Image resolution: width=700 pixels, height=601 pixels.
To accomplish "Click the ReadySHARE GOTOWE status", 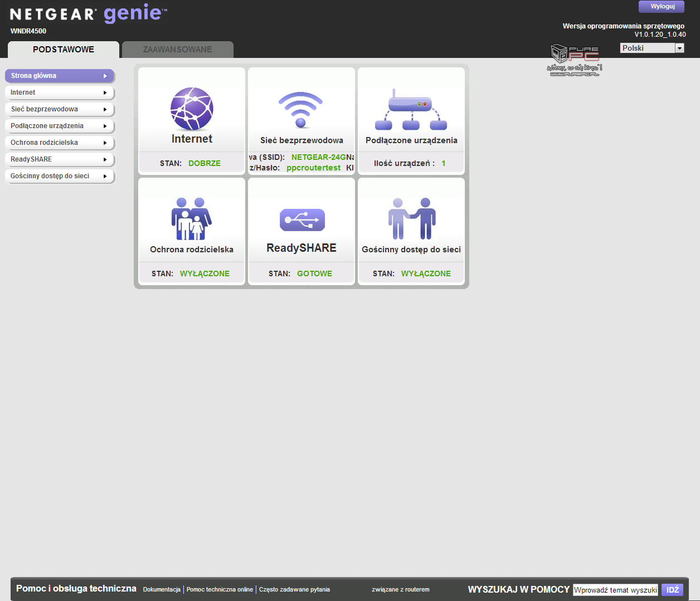I will point(314,273).
